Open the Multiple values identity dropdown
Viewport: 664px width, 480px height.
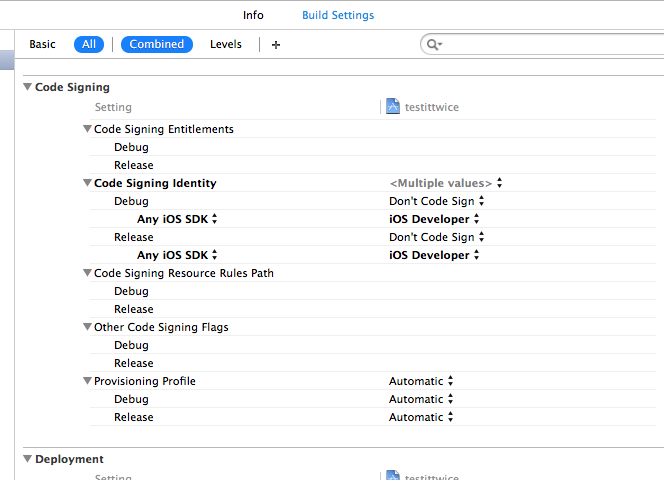(x=445, y=183)
